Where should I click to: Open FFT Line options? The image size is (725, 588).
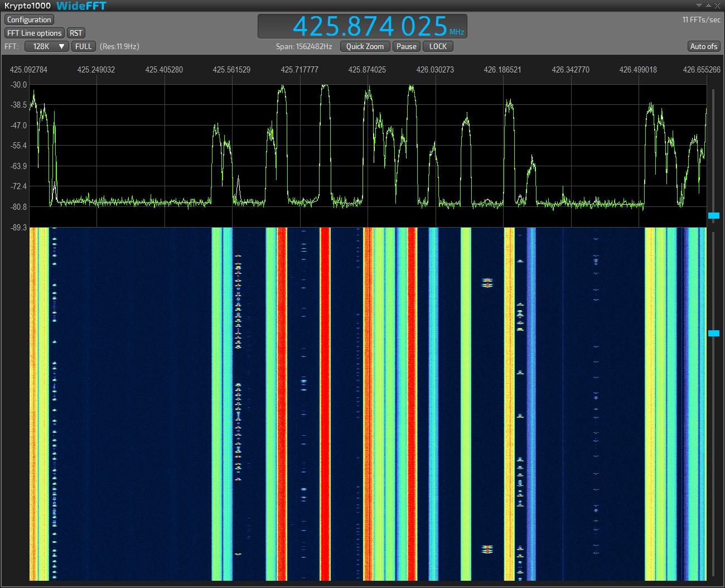click(35, 33)
